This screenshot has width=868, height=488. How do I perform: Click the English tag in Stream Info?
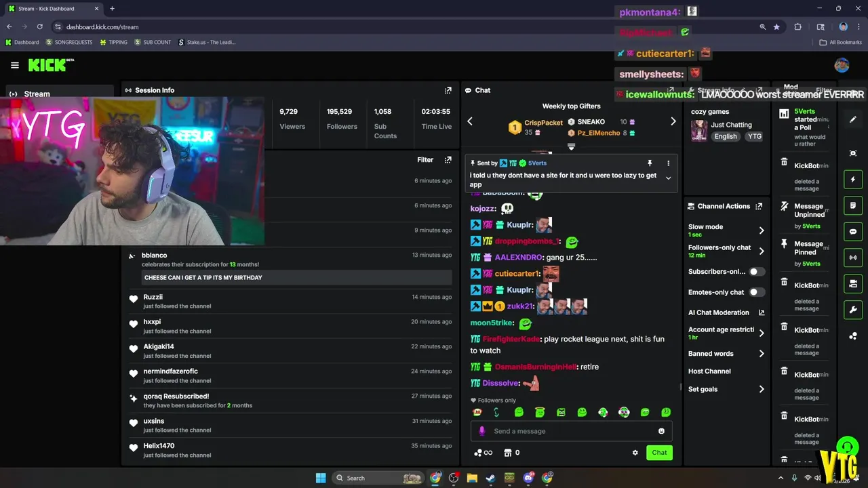tap(726, 136)
